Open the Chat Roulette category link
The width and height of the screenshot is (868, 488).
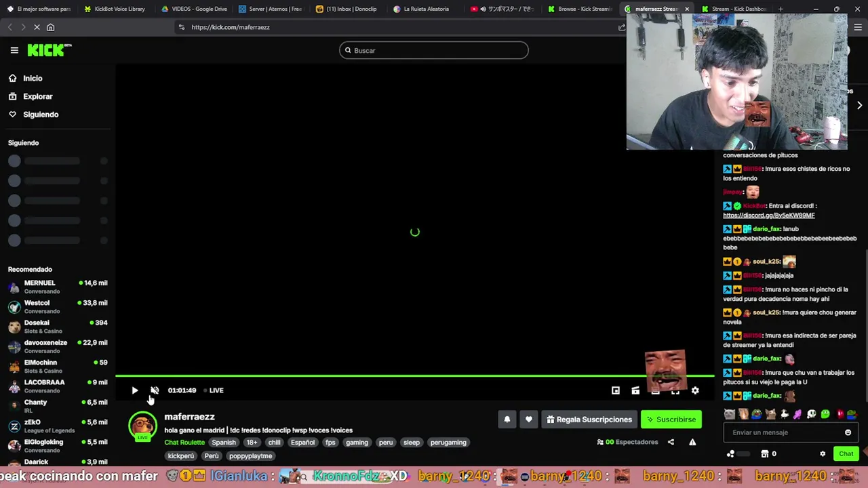[x=184, y=443]
